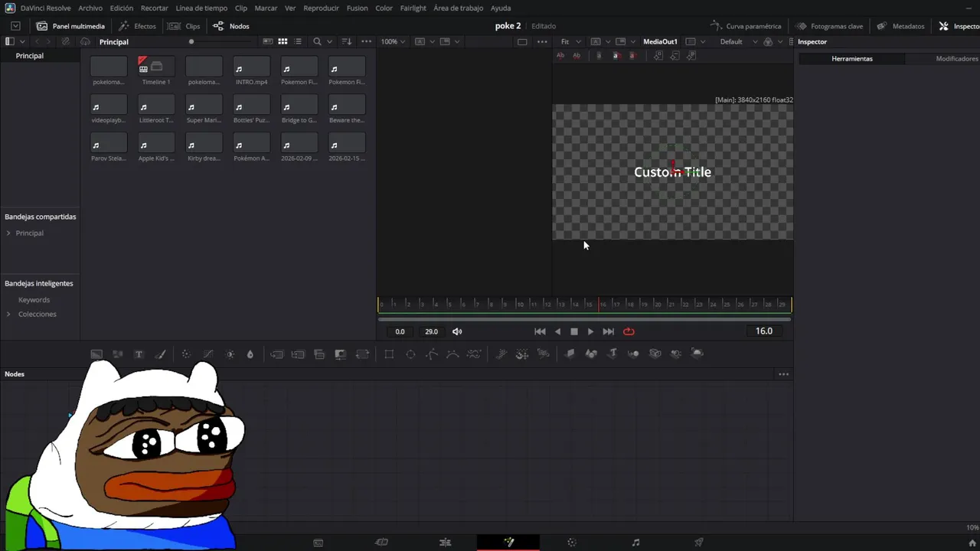Switch to Herramientas tab in Inspector
Screen dimensions: 980x551
tap(851, 59)
